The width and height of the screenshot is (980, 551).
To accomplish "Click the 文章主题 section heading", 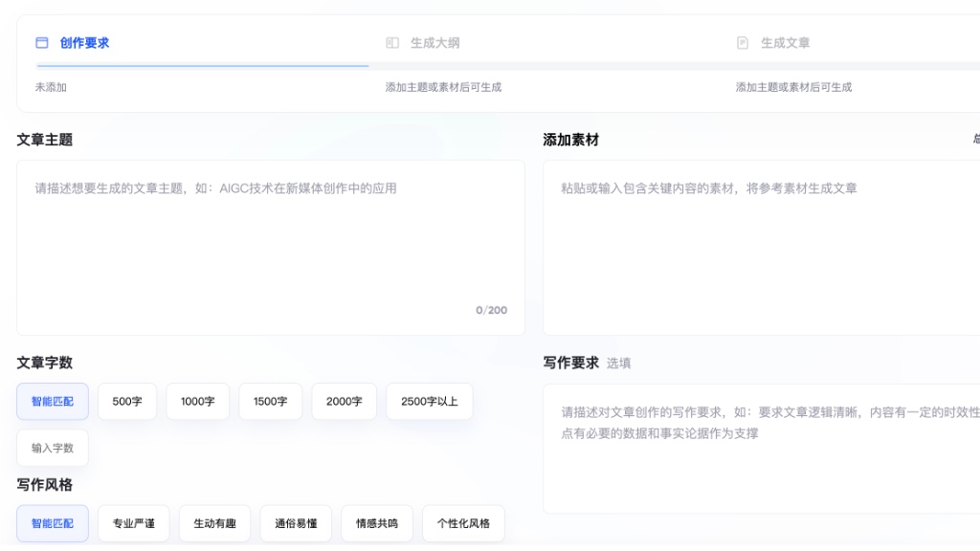I will tap(45, 140).
